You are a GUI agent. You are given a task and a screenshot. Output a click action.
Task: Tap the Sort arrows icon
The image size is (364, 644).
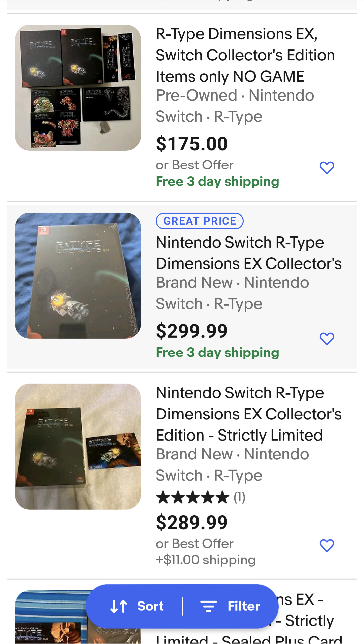click(119, 606)
